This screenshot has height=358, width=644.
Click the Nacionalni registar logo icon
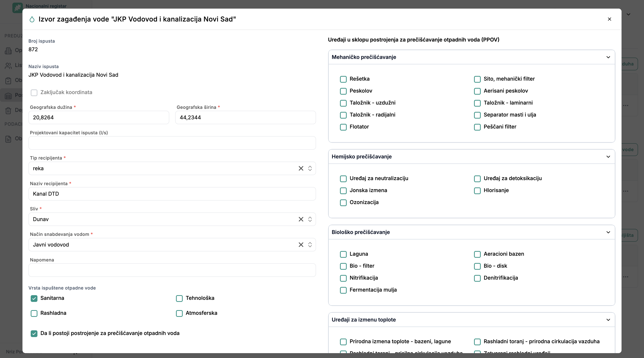pyautogui.click(x=17, y=7)
